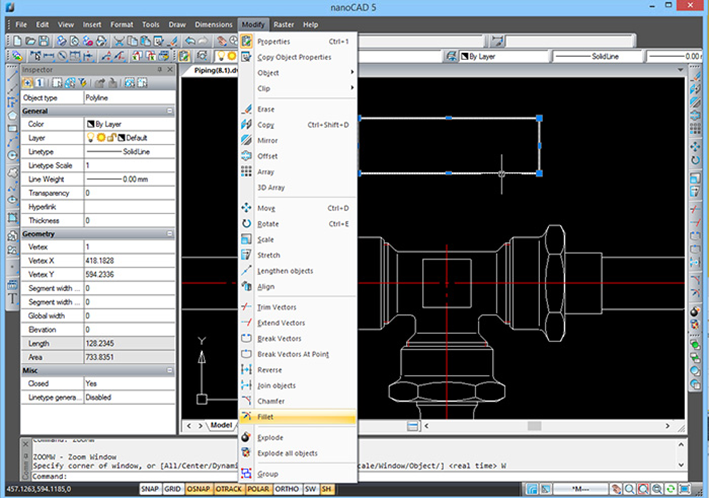Open the Dimensions menu
This screenshot has height=498, width=709.
(x=212, y=23)
